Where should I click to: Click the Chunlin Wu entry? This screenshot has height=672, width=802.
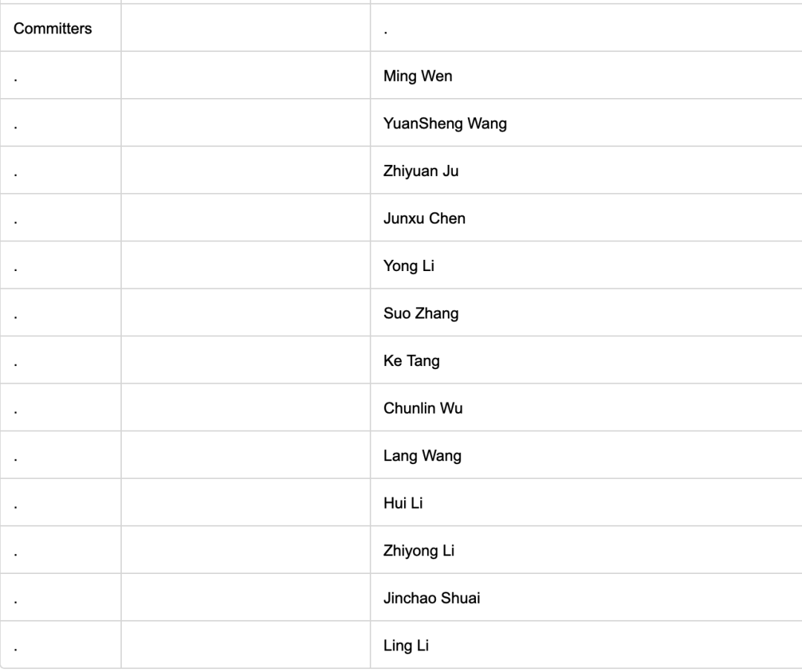point(423,408)
